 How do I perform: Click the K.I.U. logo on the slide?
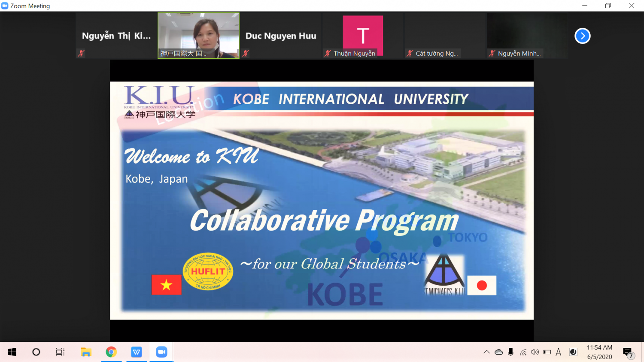[159, 97]
